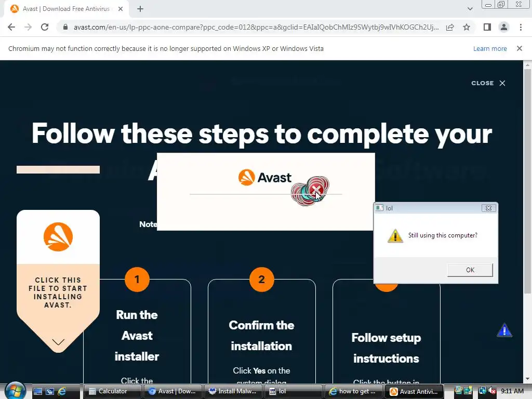The image size is (532, 399).
Task: Switch to Avast Antivi... taskbar button
Action: tap(414, 391)
